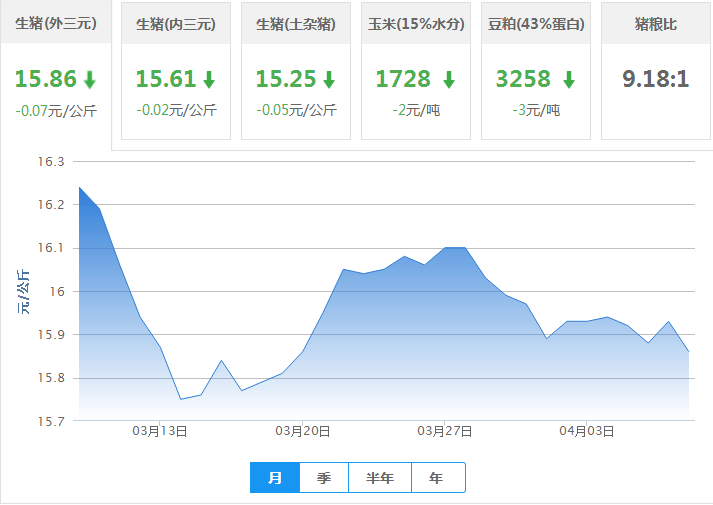Image resolution: width=713 pixels, height=505 pixels.
Task: Open the 生猪(土杂猪) tab
Action: point(296,24)
